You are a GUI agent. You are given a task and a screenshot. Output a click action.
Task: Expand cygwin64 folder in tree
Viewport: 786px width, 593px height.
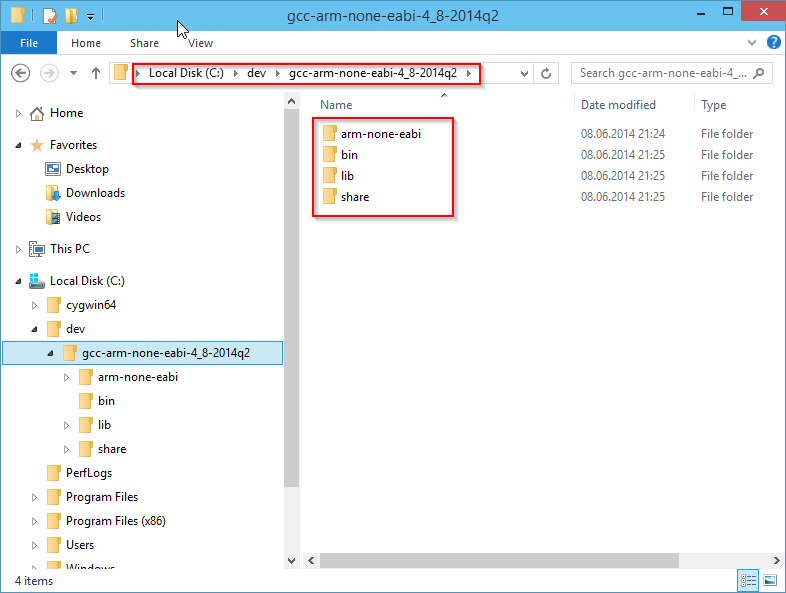tap(34, 305)
